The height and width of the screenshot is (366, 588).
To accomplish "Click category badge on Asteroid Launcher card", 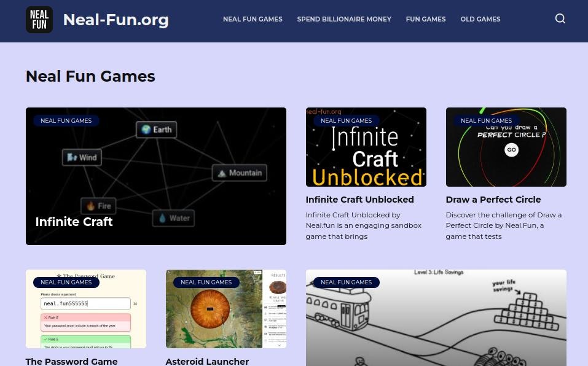I will pos(206,282).
